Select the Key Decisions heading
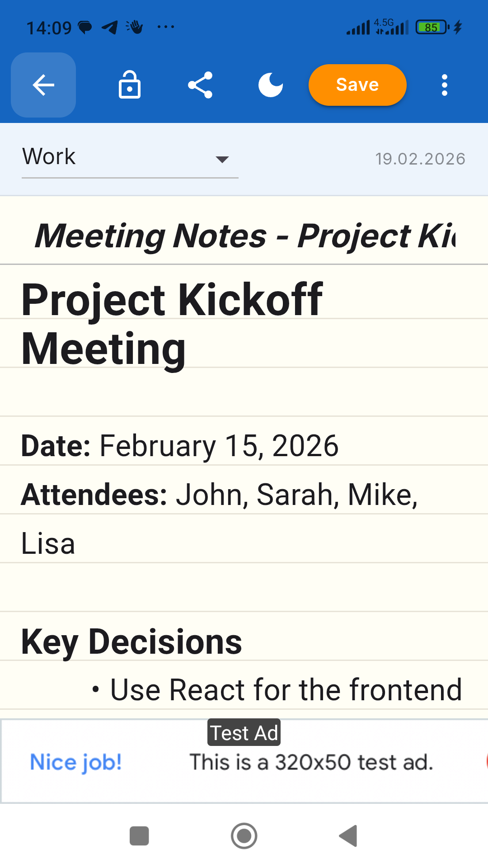The height and width of the screenshot is (868, 488). (x=131, y=642)
